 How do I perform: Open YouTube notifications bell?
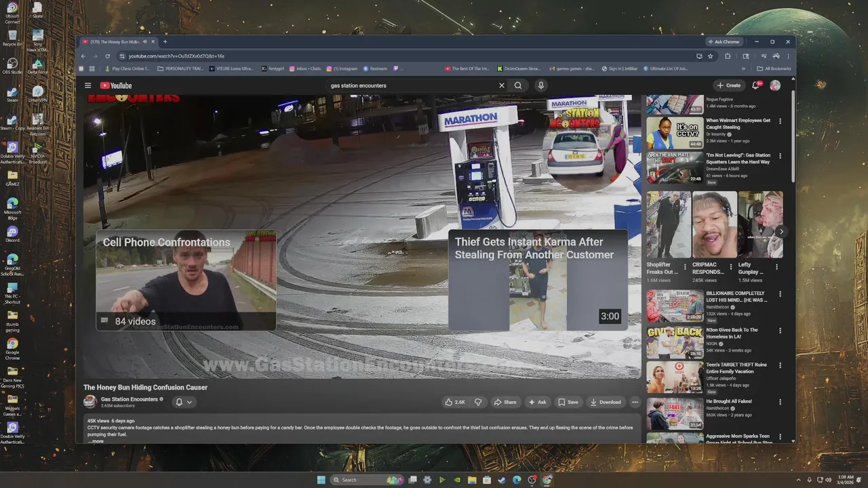click(755, 85)
